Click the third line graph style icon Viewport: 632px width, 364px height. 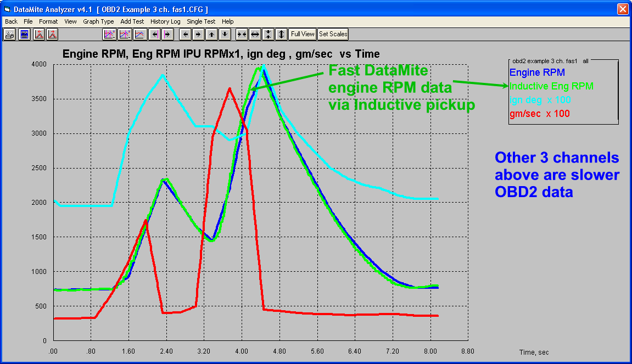coord(139,34)
